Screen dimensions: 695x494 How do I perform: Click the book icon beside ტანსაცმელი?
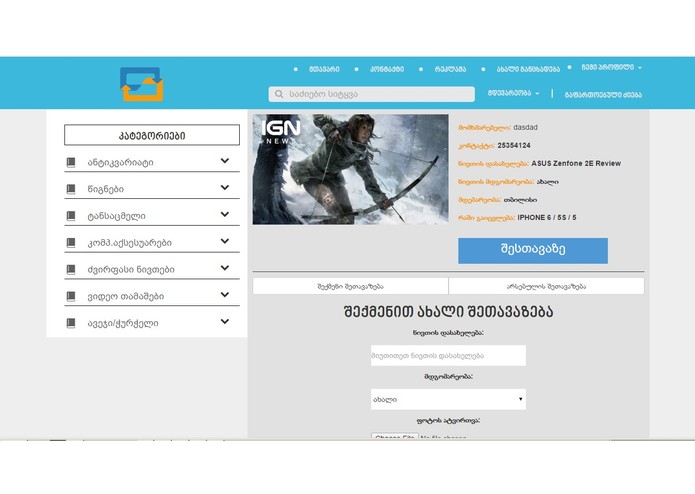click(71, 216)
